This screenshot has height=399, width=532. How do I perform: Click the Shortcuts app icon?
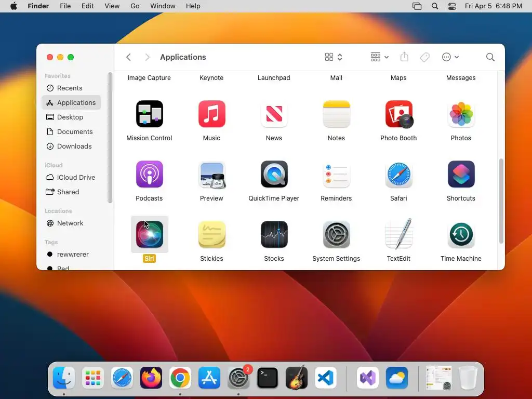(461, 174)
